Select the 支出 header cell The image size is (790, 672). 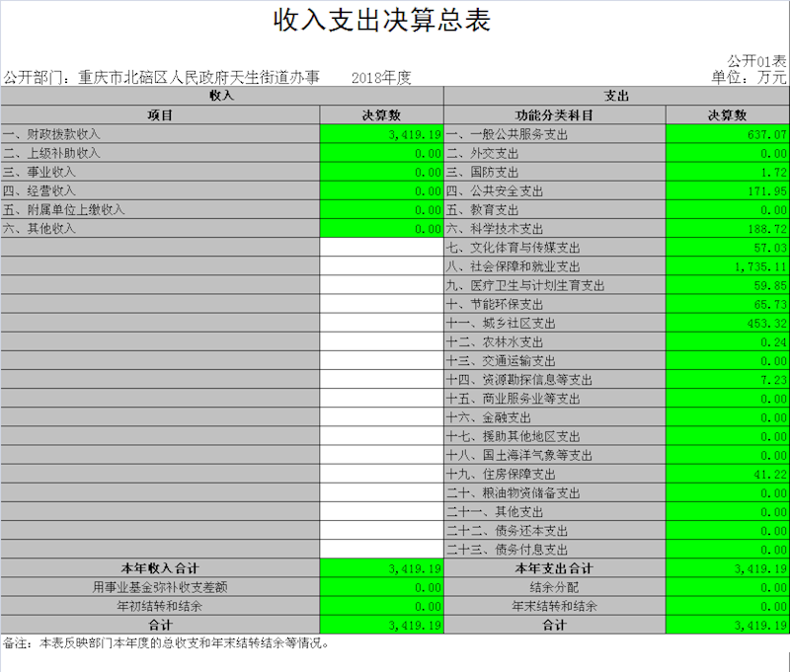[616, 96]
